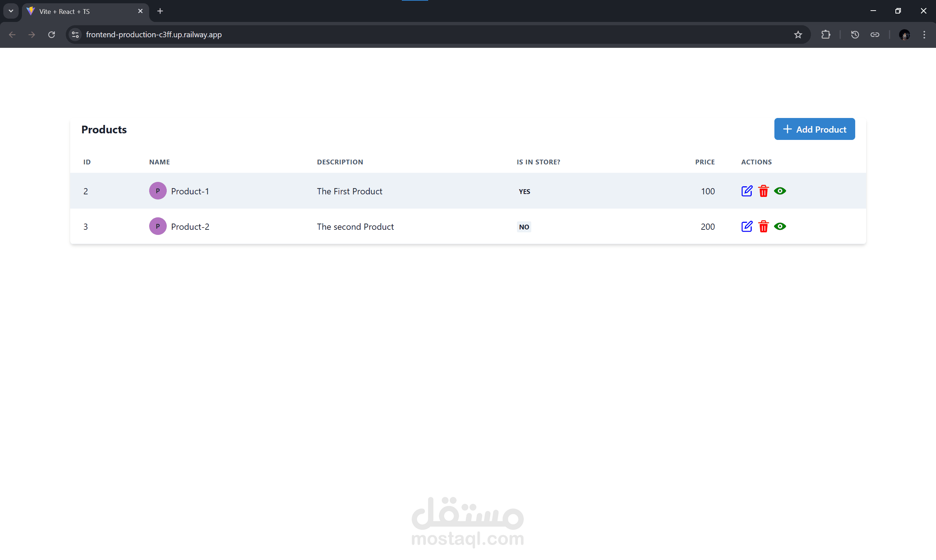Delete Product-1 with the trash icon
The height and width of the screenshot is (560, 936).
763,191
